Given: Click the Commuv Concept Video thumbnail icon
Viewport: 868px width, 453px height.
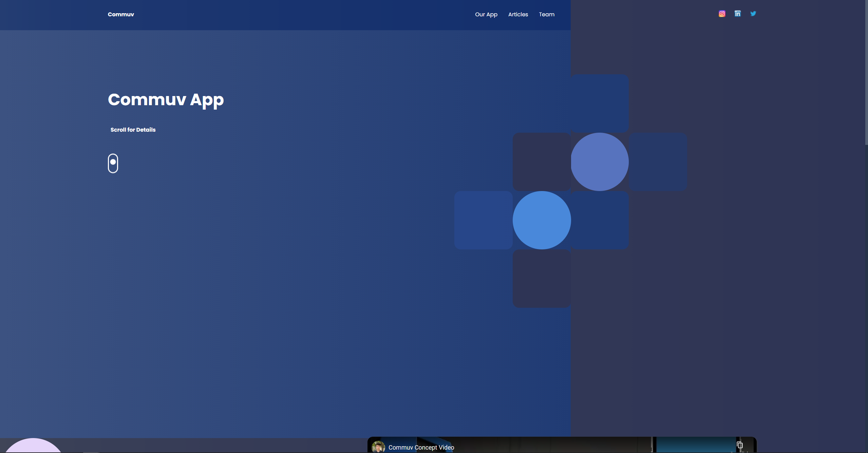Looking at the screenshot, I should pos(378,447).
